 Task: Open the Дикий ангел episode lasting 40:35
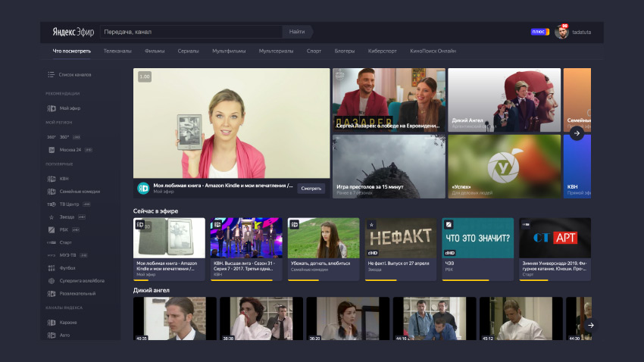(x=174, y=319)
